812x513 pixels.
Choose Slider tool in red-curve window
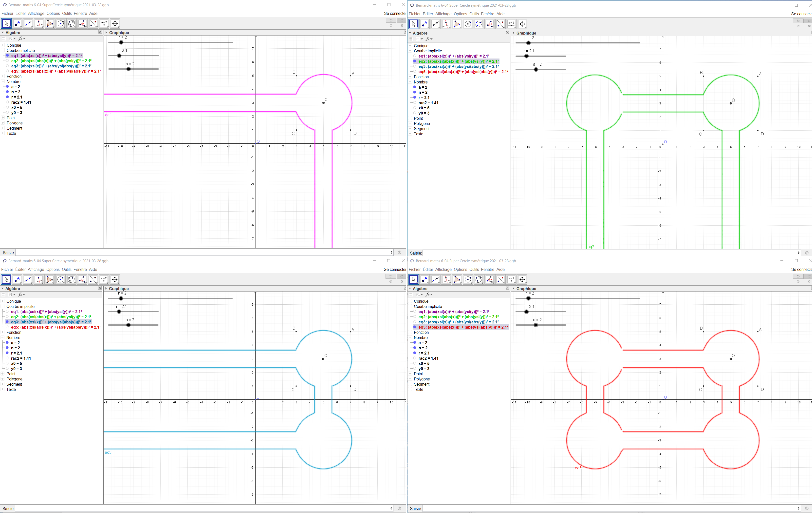coord(511,279)
